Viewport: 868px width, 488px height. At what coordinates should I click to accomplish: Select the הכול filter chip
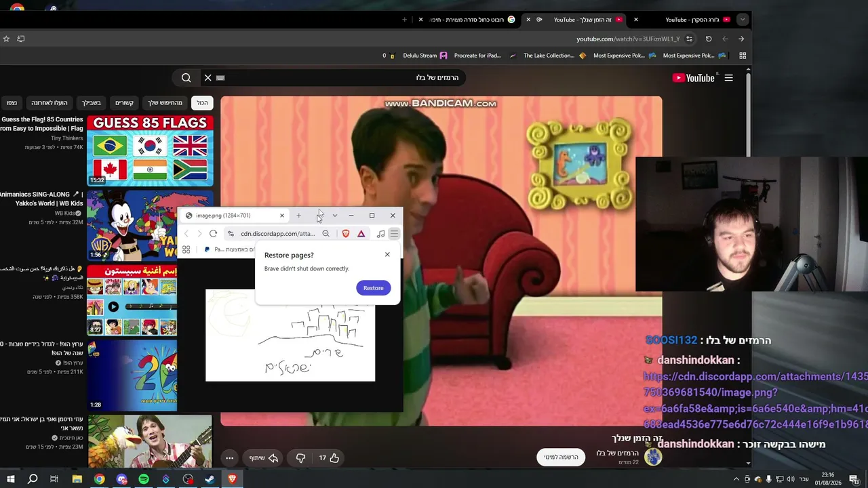pos(203,103)
